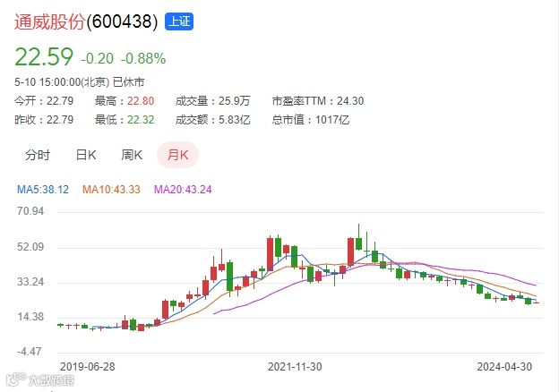559x392 pixels.
Task: Click the MA20:43.24 indicator label
Action: coord(183,190)
